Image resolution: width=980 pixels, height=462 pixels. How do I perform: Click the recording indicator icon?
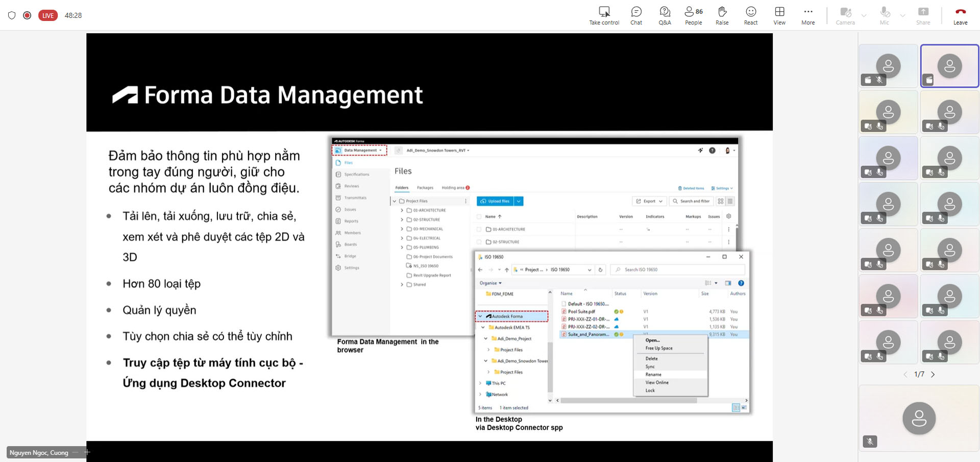click(27, 15)
